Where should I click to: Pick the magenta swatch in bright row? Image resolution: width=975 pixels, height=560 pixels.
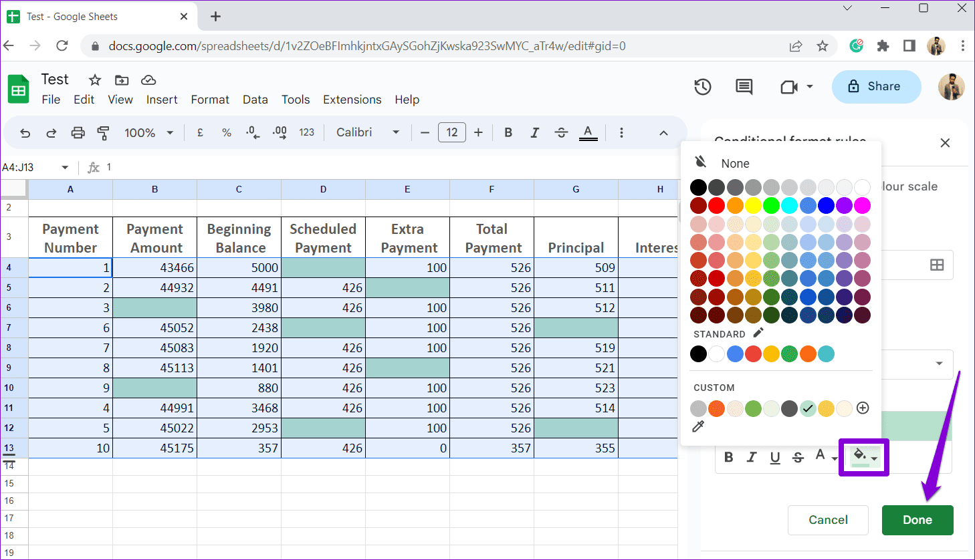[863, 205]
